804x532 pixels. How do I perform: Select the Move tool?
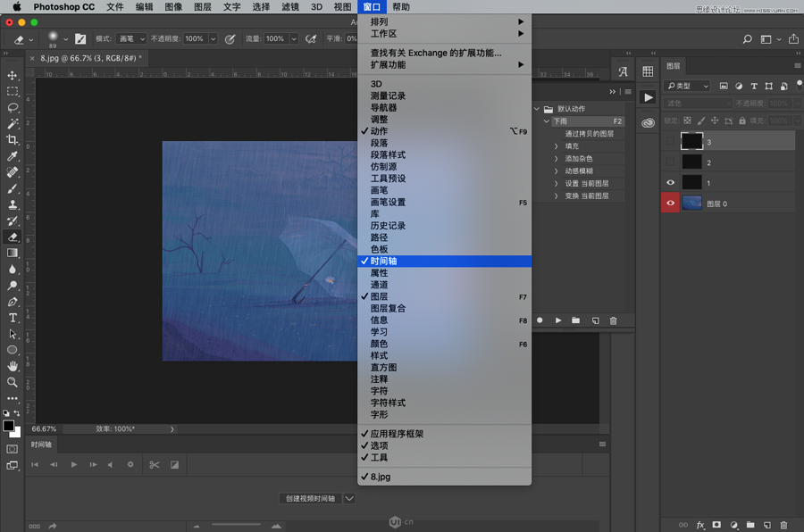pyautogui.click(x=13, y=76)
